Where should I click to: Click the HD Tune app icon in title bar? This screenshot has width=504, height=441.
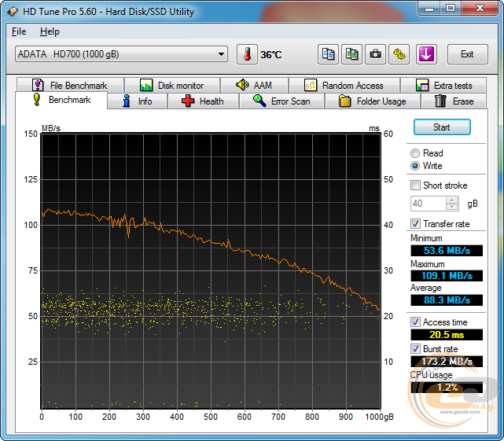click(x=13, y=12)
